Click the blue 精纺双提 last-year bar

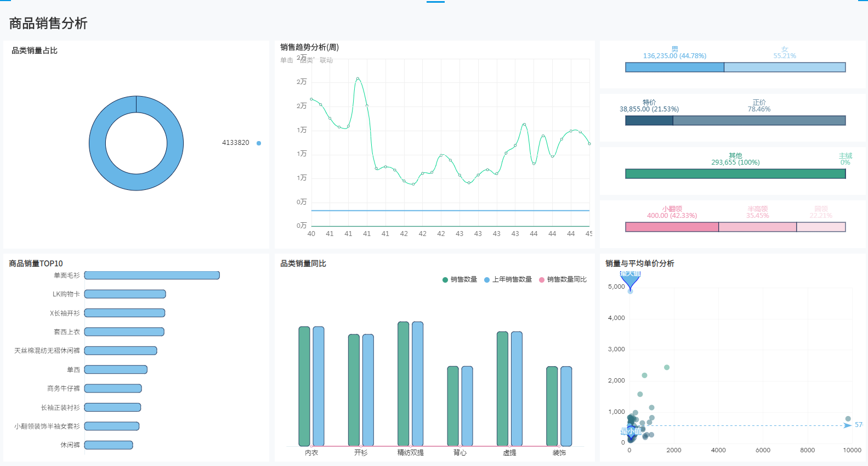[418, 384]
